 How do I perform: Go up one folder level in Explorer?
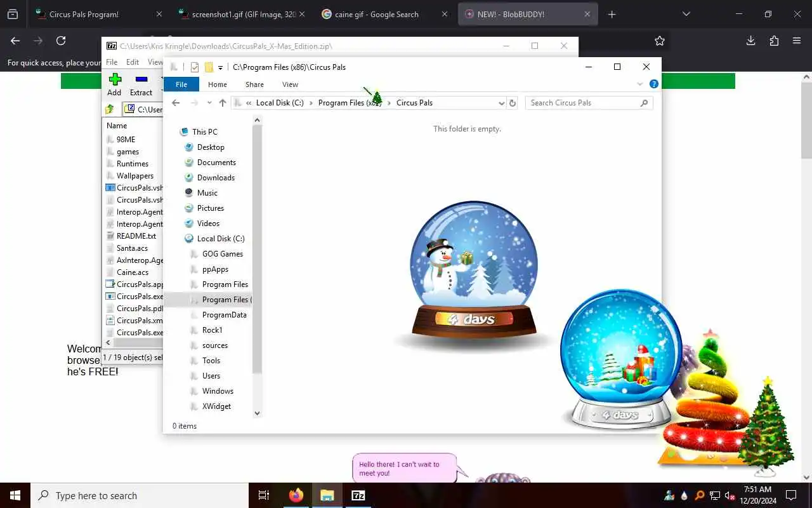(223, 103)
